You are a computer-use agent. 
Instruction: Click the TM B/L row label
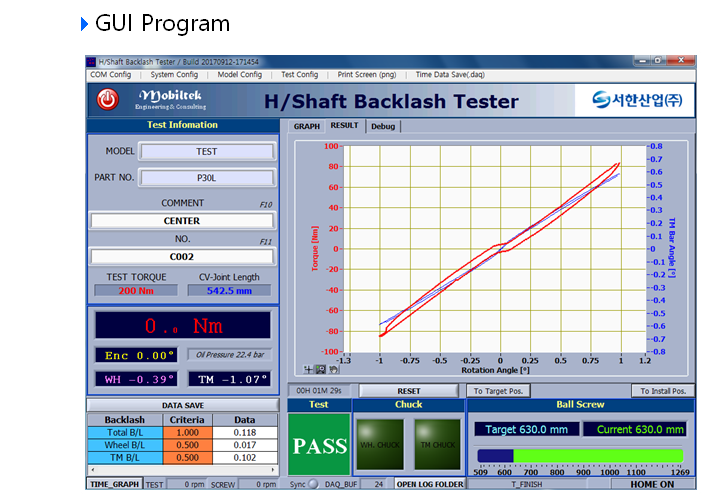click(125, 457)
